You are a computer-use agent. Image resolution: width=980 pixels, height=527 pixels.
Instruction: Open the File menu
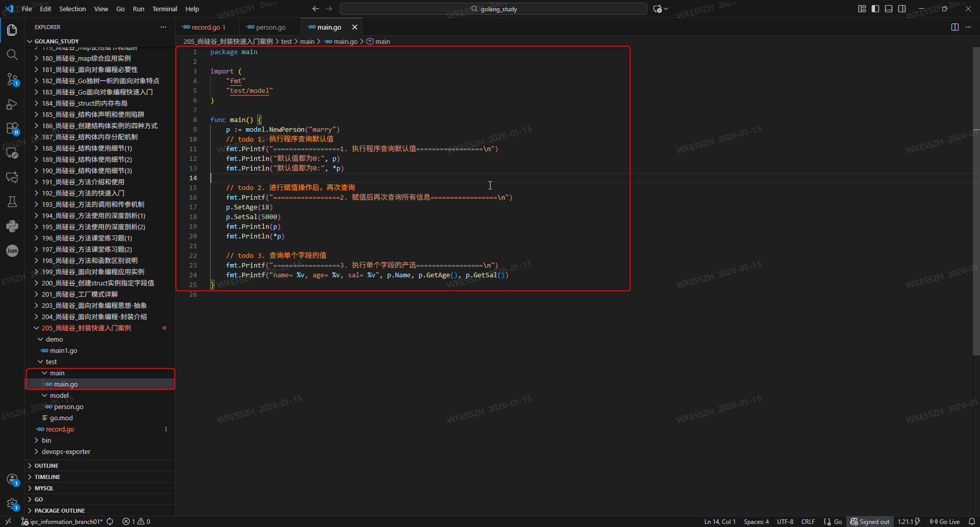click(x=27, y=9)
